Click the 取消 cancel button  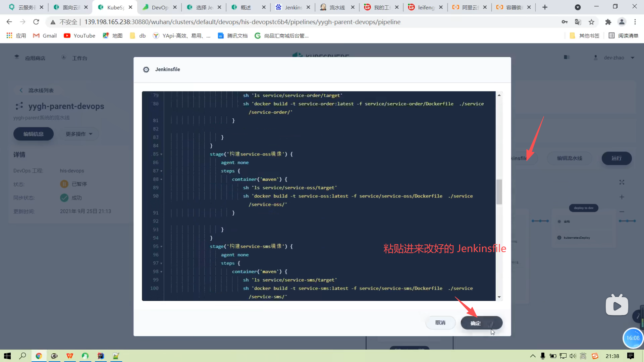(440, 322)
